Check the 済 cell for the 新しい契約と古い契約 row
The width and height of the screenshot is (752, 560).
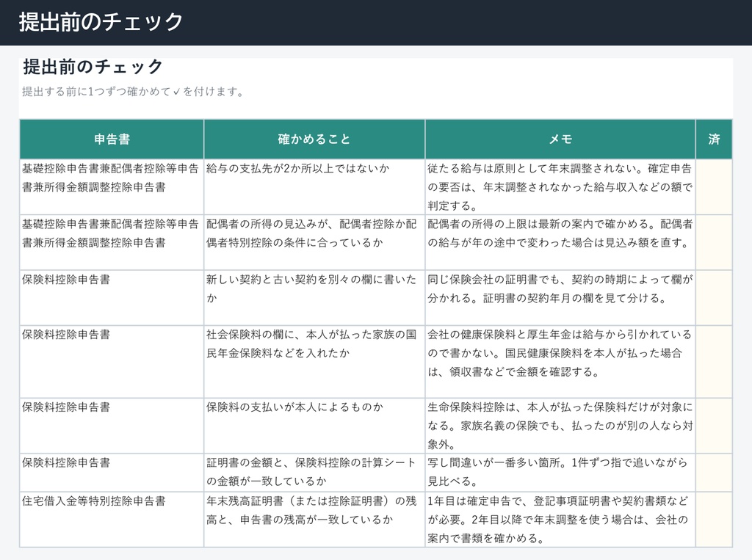point(714,298)
